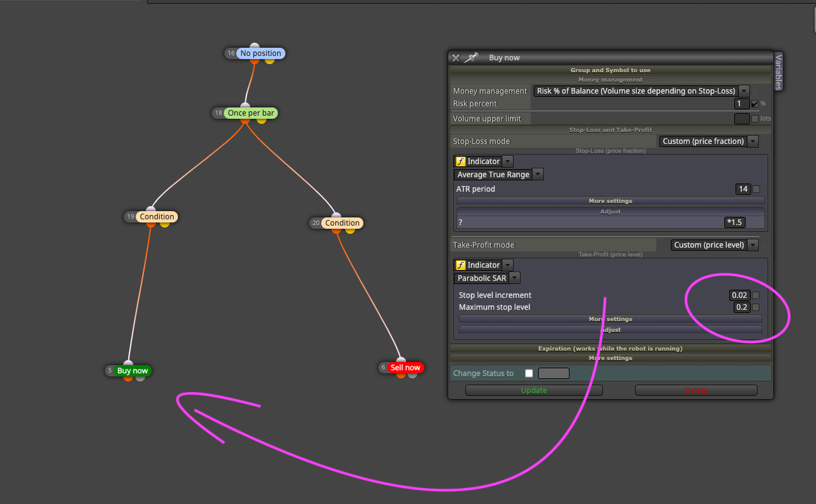
Task: Open the Stop-Loss mode dropdown
Action: pyautogui.click(x=708, y=141)
